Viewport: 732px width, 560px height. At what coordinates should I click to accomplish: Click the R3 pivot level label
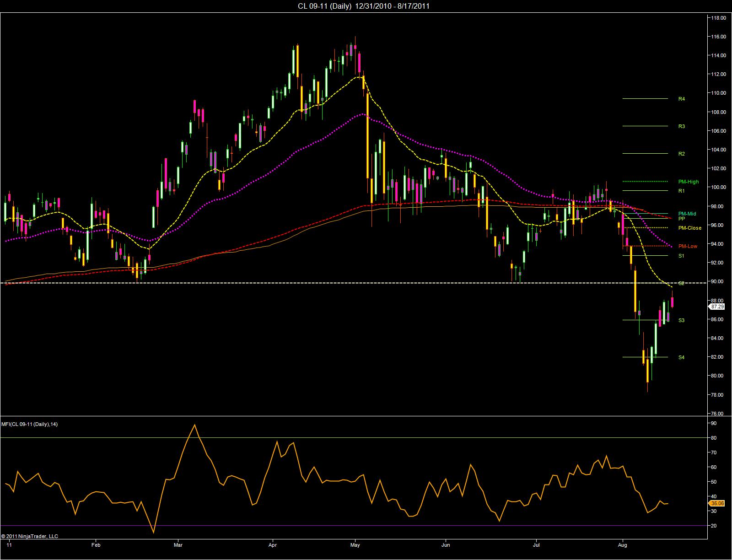click(681, 126)
